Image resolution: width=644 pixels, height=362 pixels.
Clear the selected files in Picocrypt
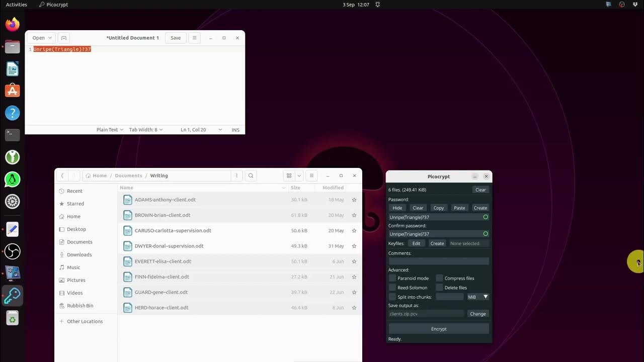480,190
